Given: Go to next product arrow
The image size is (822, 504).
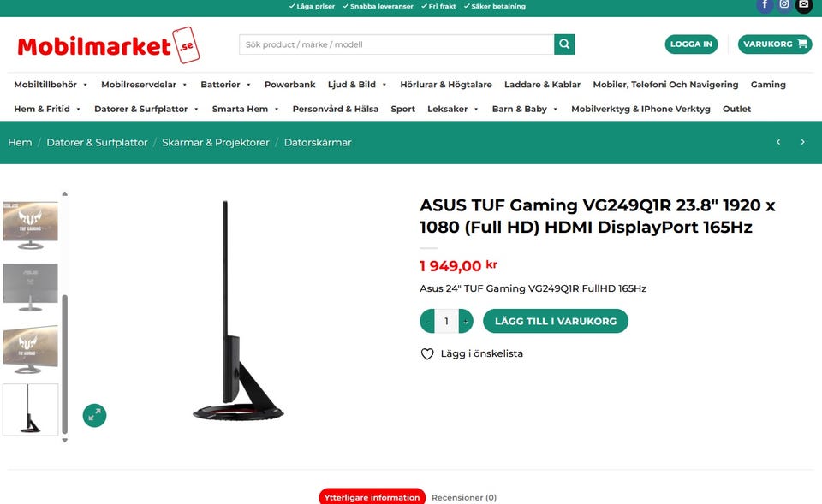Looking at the screenshot, I should point(802,142).
